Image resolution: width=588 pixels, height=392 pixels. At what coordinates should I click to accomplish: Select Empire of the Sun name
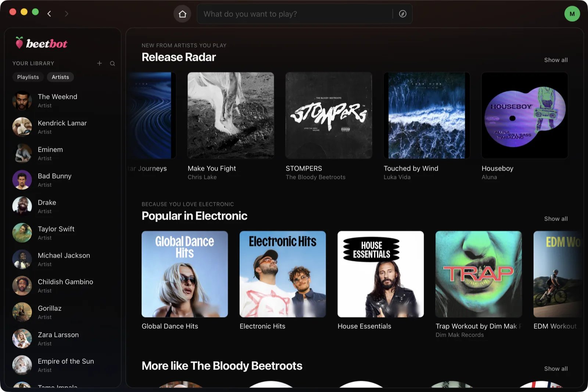pos(66,361)
